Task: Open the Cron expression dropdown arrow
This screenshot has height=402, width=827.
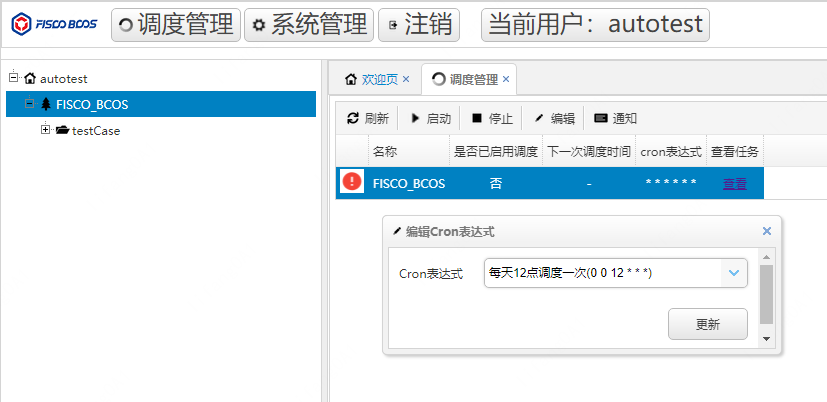Action: [x=734, y=273]
